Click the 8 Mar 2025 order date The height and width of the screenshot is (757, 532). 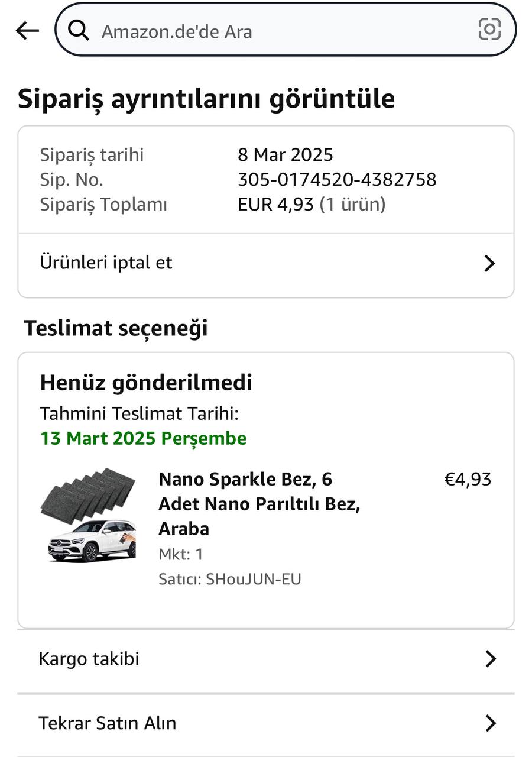coord(286,155)
